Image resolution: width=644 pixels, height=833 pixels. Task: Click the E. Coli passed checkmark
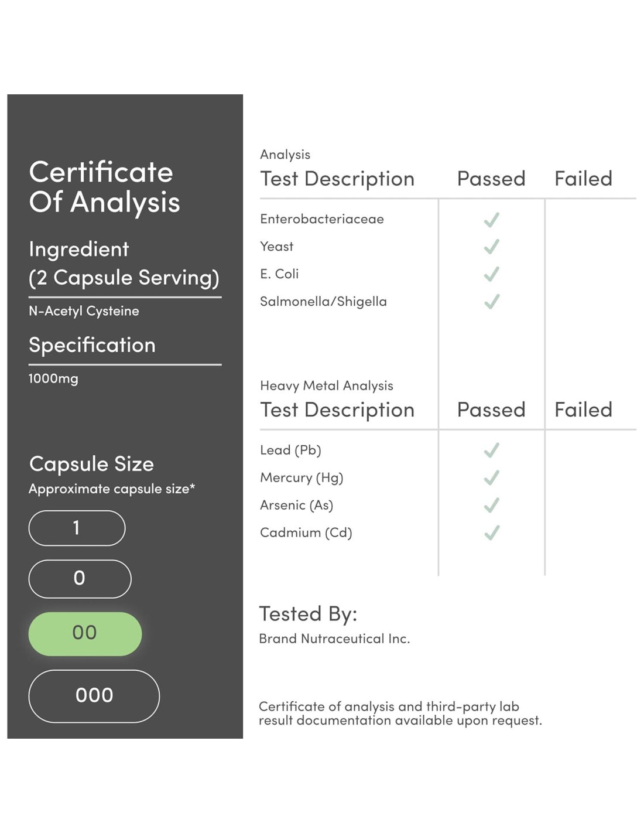(x=491, y=274)
